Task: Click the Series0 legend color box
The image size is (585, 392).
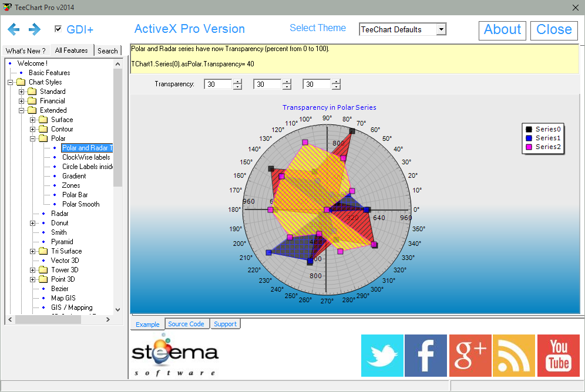Action: [x=529, y=129]
